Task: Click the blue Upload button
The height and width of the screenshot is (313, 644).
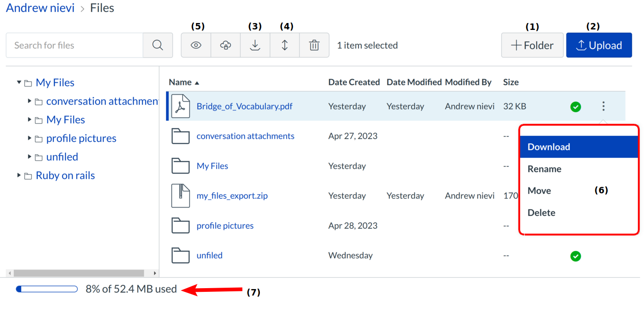Action: pyautogui.click(x=598, y=45)
